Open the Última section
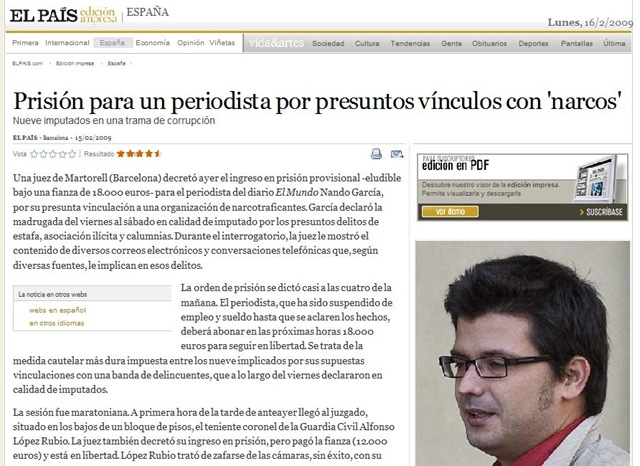 pyautogui.click(x=614, y=43)
